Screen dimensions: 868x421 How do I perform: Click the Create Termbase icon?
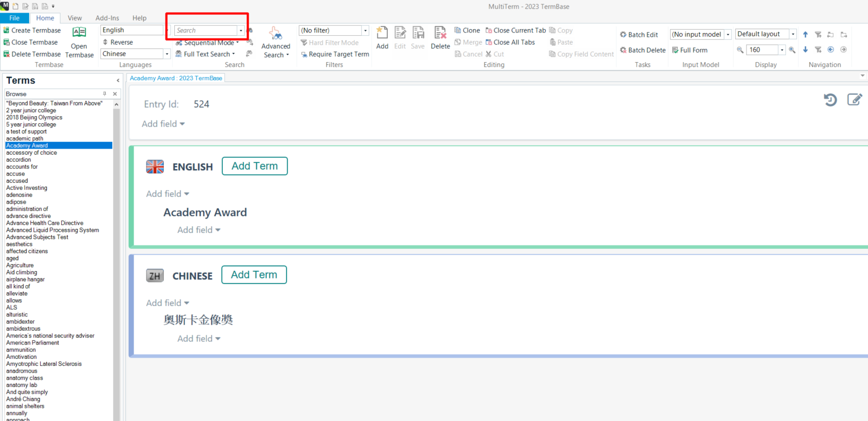pos(7,30)
